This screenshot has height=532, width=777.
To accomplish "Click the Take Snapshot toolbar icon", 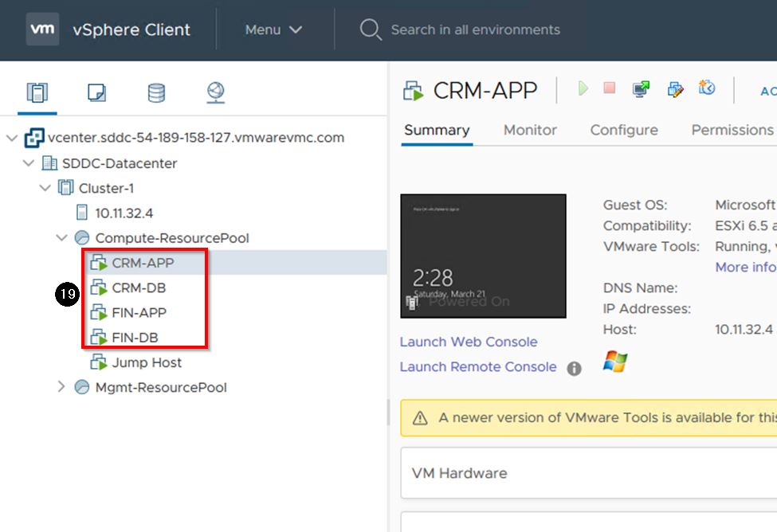I will 707,88.
